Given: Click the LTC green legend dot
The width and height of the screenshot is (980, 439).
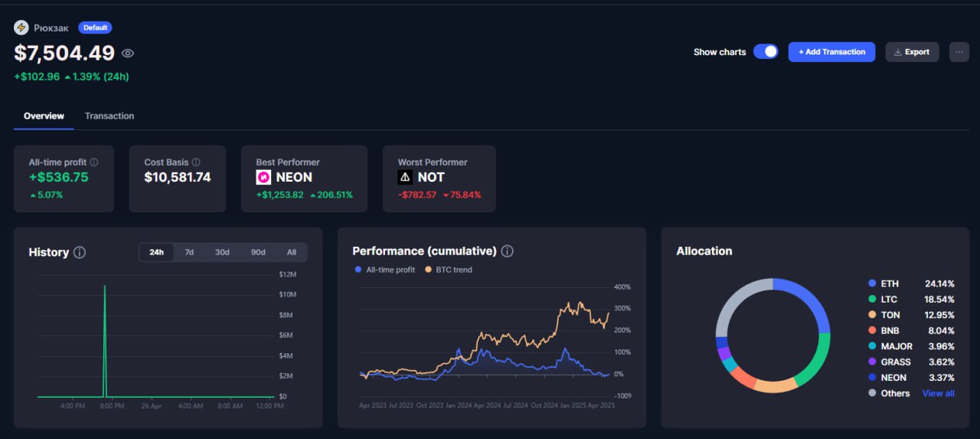Looking at the screenshot, I should tap(872, 300).
